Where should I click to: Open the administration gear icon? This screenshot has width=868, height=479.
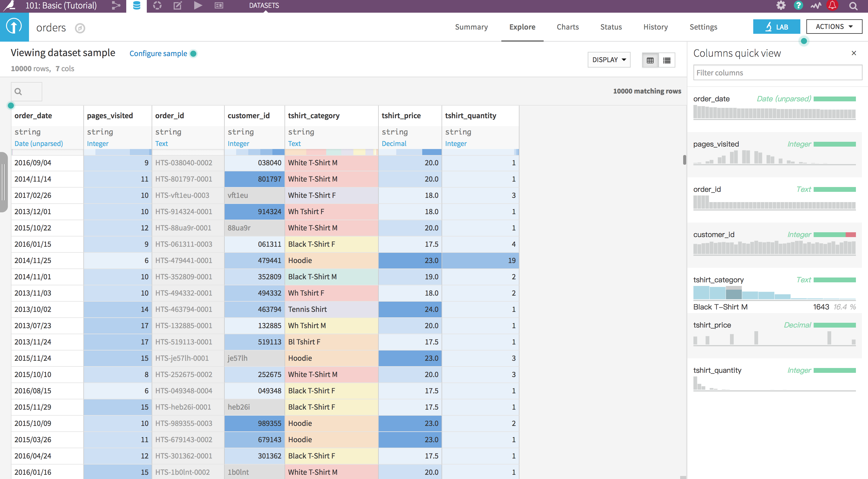pos(781,5)
